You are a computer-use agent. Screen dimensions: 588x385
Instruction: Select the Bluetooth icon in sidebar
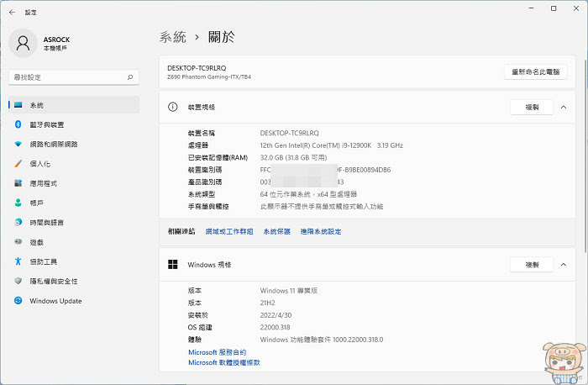(18, 124)
